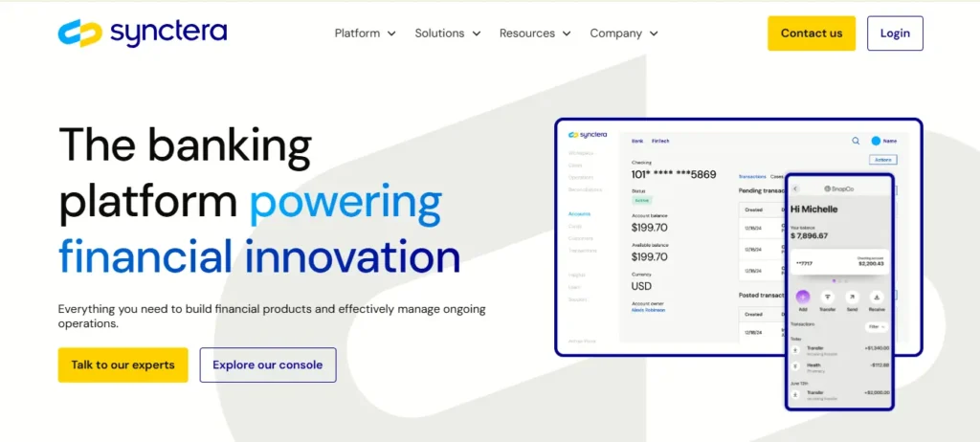Expand the Platform dropdown menu

(365, 33)
